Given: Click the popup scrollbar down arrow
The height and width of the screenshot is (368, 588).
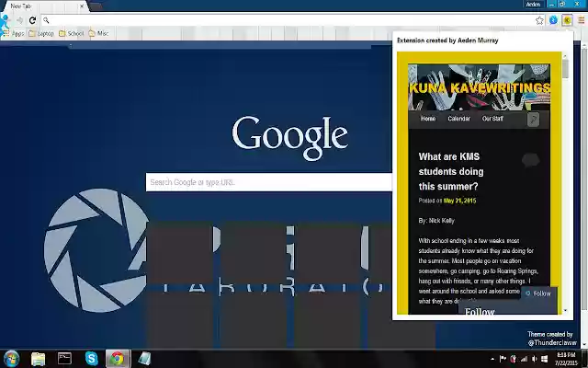Looking at the screenshot, I should point(565,311).
